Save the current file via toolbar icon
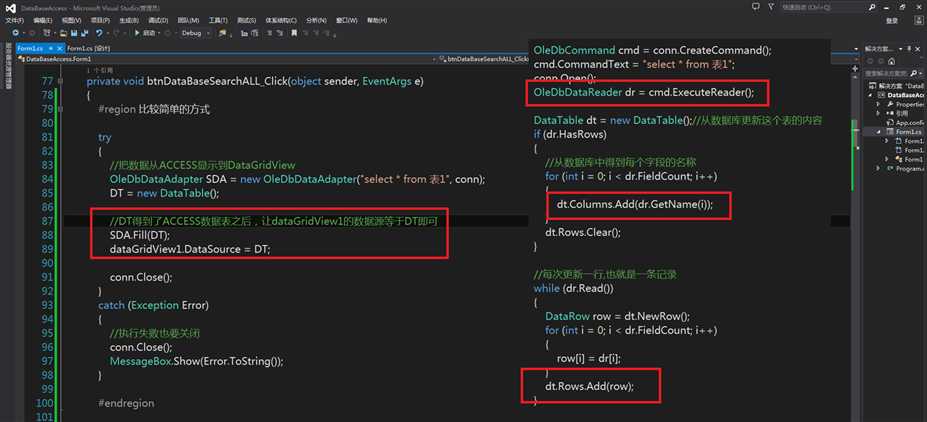 74,33
